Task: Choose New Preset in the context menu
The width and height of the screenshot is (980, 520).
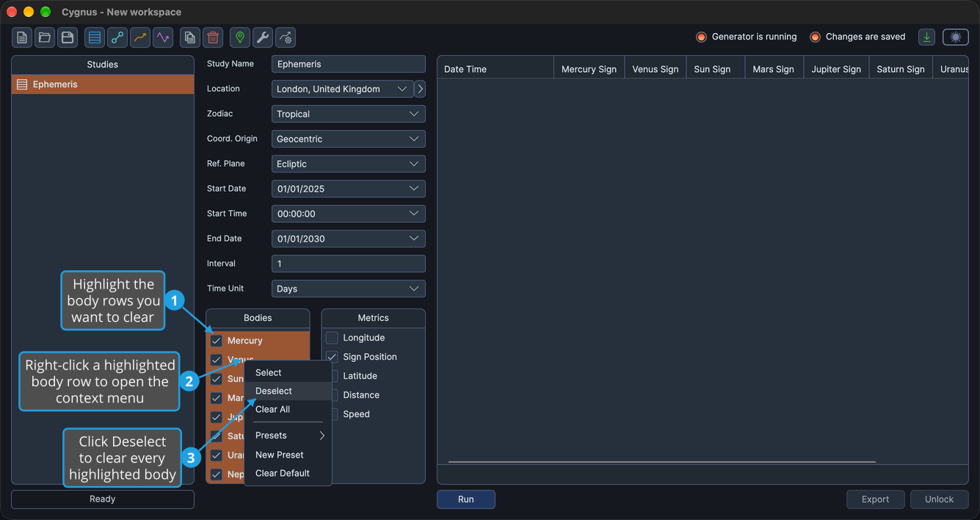Action: coord(288,455)
